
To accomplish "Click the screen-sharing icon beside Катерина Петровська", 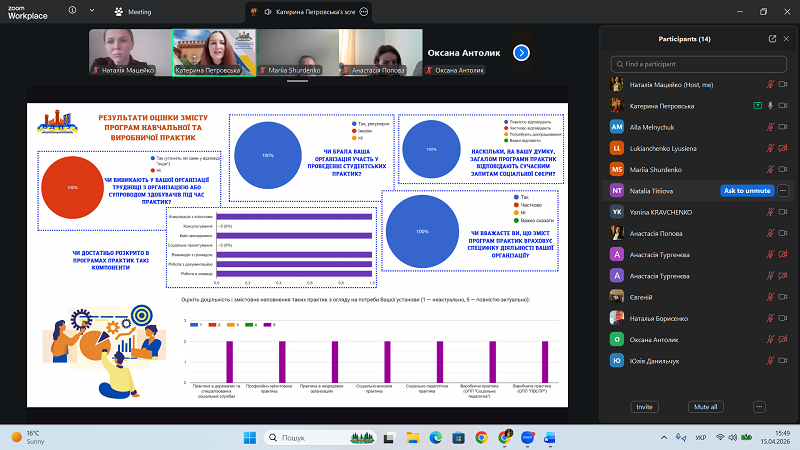I will tap(758, 106).
